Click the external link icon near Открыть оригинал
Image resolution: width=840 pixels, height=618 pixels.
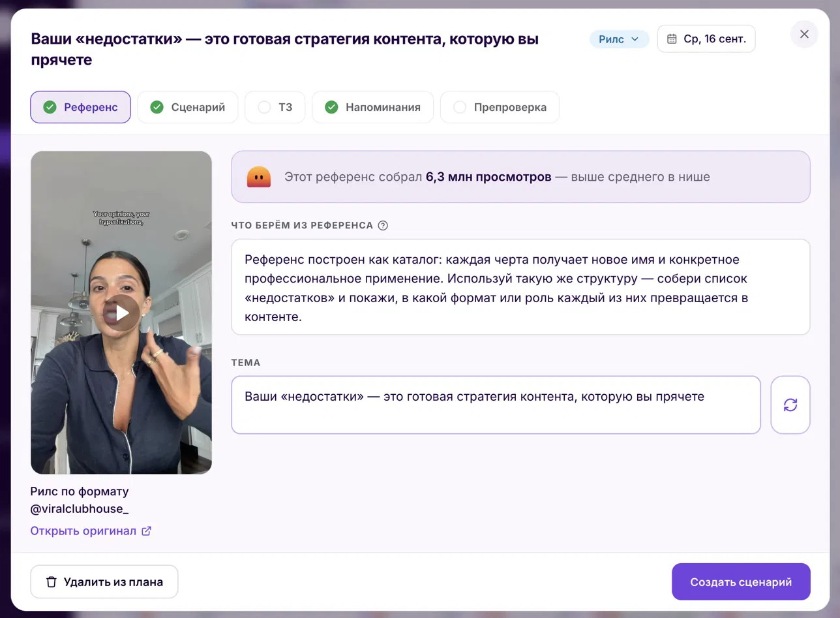[146, 531]
